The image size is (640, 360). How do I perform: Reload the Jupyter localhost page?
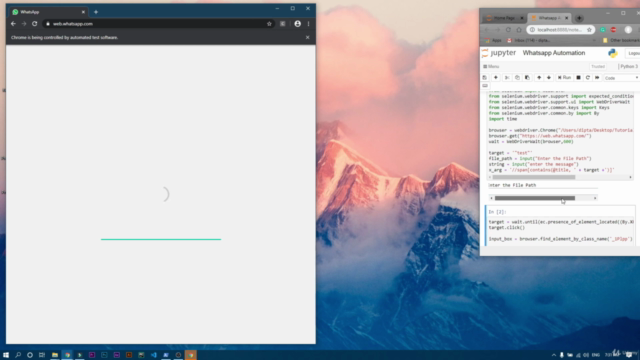[x=508, y=30]
